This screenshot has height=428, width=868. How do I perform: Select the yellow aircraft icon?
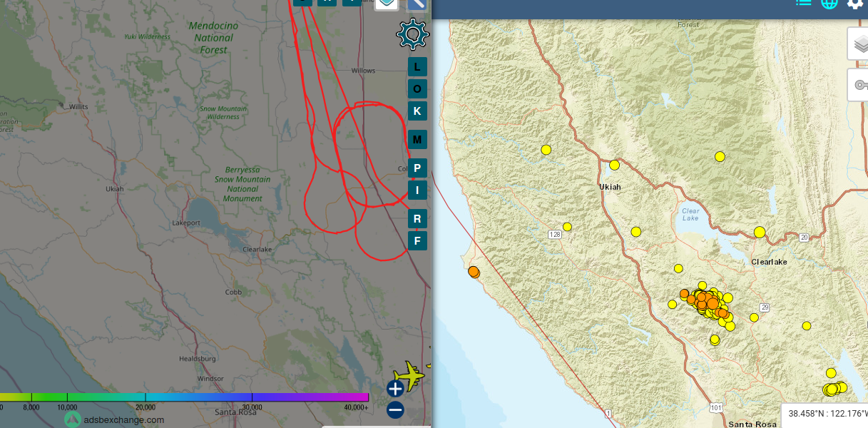pos(409,374)
